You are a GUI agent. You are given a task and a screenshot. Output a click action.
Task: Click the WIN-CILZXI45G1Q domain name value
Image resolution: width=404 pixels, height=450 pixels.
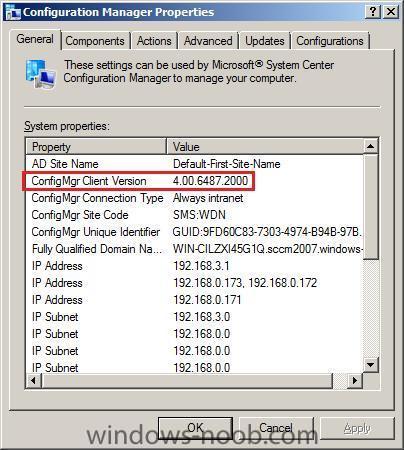tap(268, 249)
